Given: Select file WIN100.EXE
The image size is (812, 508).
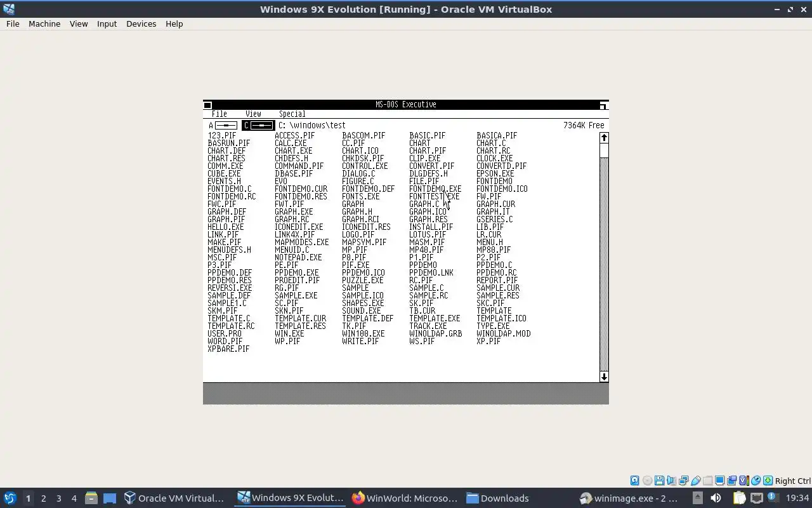Looking at the screenshot, I should [363, 334].
